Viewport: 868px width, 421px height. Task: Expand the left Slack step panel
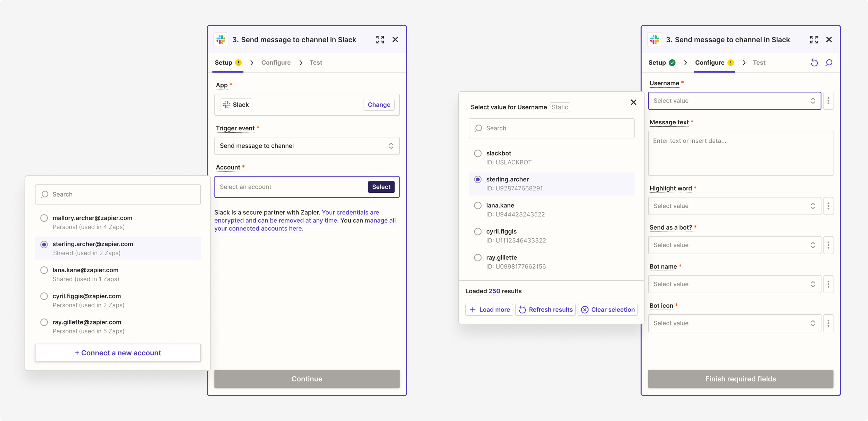click(x=380, y=40)
